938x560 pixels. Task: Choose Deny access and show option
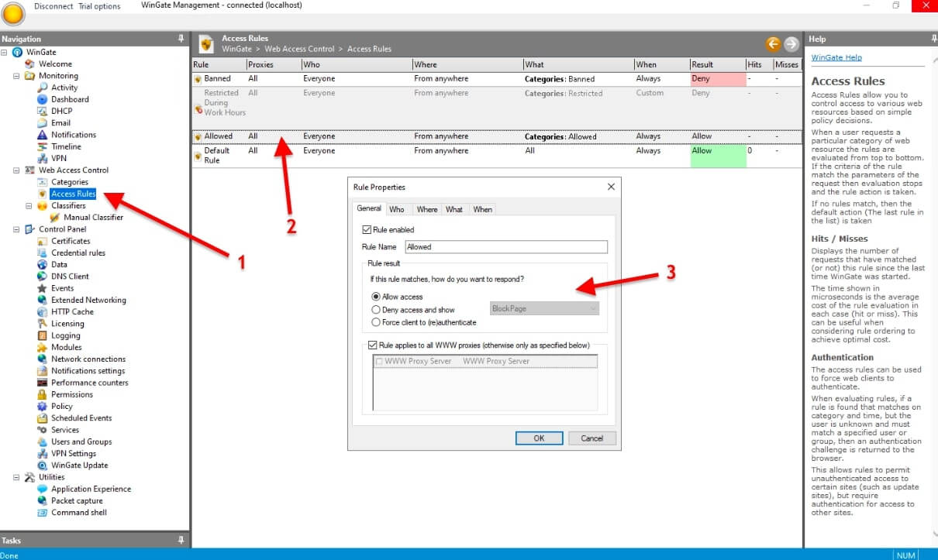click(376, 310)
